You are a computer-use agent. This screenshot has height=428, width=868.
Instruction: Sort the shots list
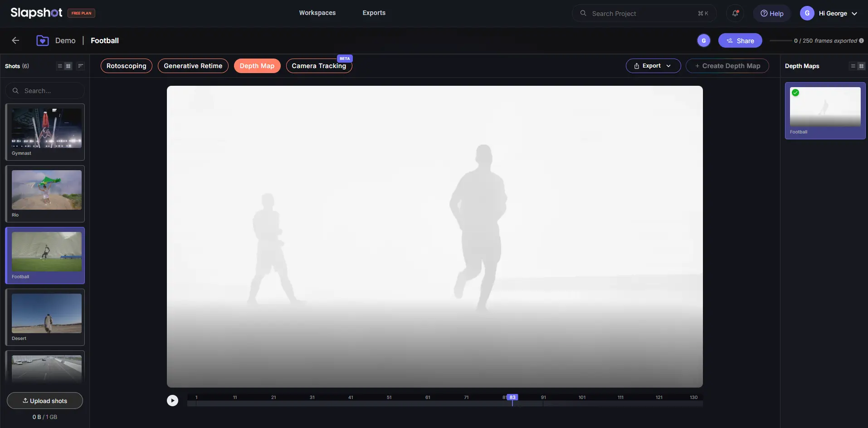80,66
